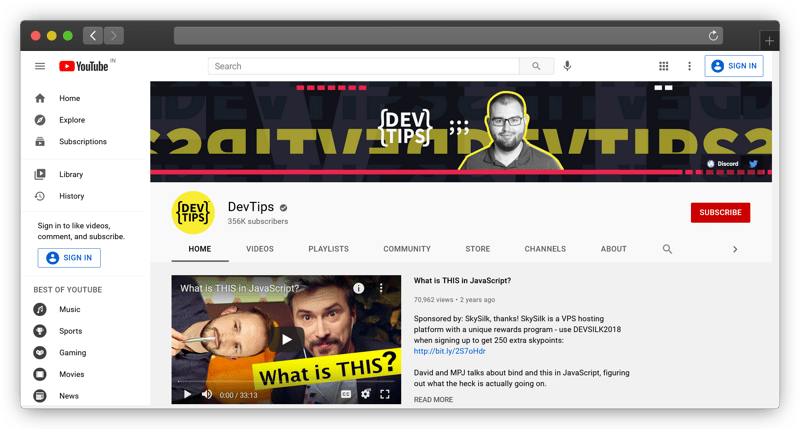This screenshot has height=429, width=800.
Task: Toggle closed captions on the video
Action: (x=345, y=394)
